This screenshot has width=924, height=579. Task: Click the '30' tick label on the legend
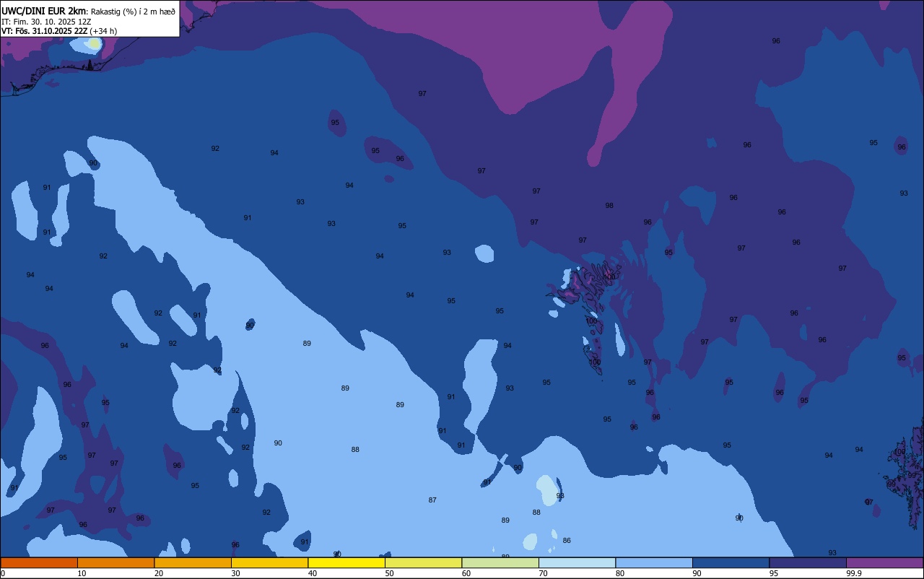[235, 573]
